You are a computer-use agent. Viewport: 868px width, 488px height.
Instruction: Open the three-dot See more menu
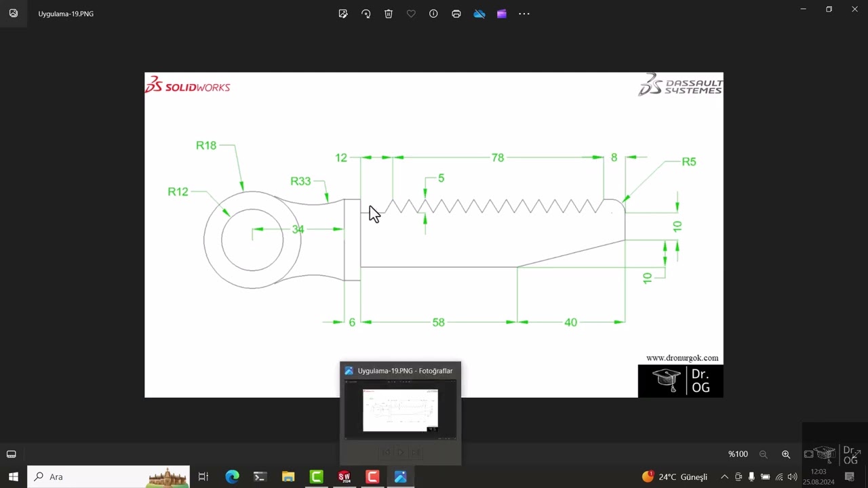pyautogui.click(x=524, y=14)
